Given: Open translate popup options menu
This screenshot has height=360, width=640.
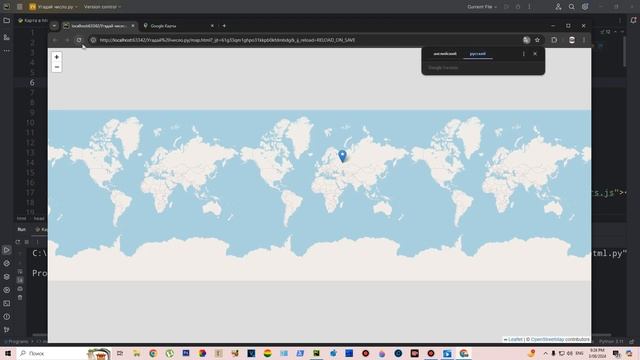Looking at the screenshot, I should click(524, 54).
